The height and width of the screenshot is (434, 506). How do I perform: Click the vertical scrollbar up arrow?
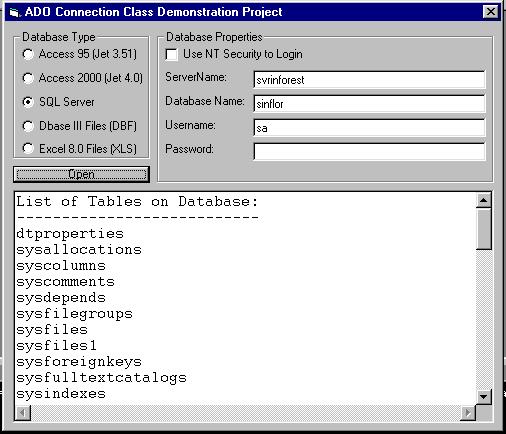point(483,200)
